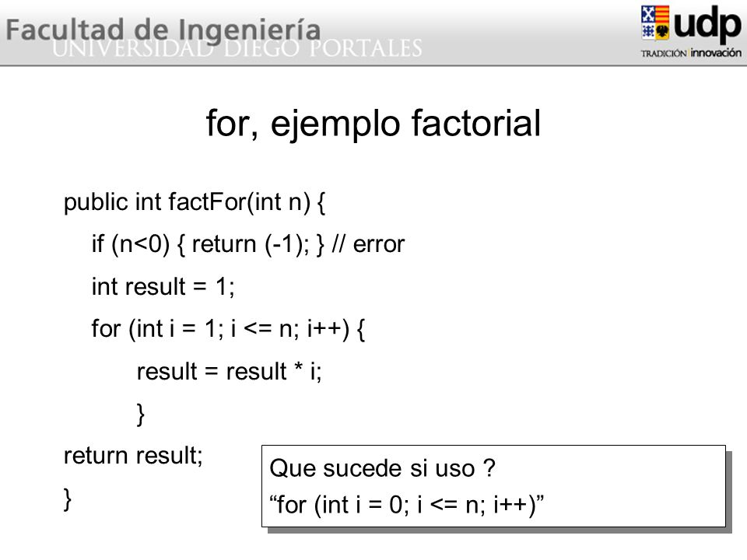Click the for (int i = 1 loop header
This screenshot has height=560, width=747.
point(229,329)
